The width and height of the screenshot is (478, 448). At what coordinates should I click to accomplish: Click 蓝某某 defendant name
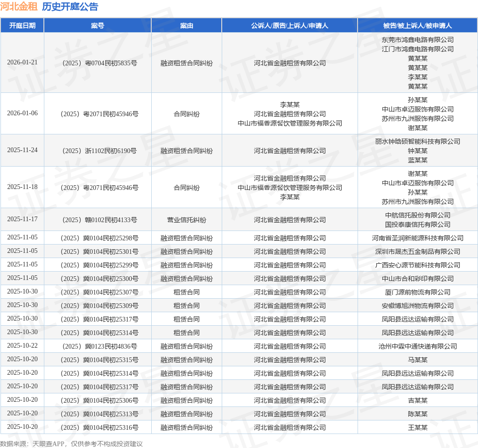coord(418,160)
